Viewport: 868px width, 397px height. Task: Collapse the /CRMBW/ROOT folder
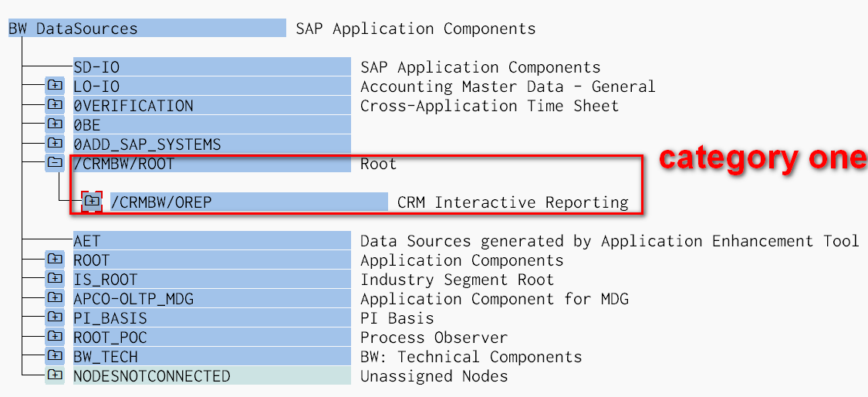tap(54, 163)
